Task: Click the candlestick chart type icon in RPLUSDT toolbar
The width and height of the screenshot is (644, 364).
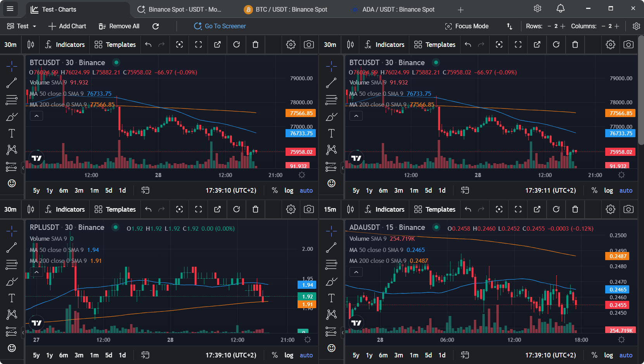Action: coord(31,209)
